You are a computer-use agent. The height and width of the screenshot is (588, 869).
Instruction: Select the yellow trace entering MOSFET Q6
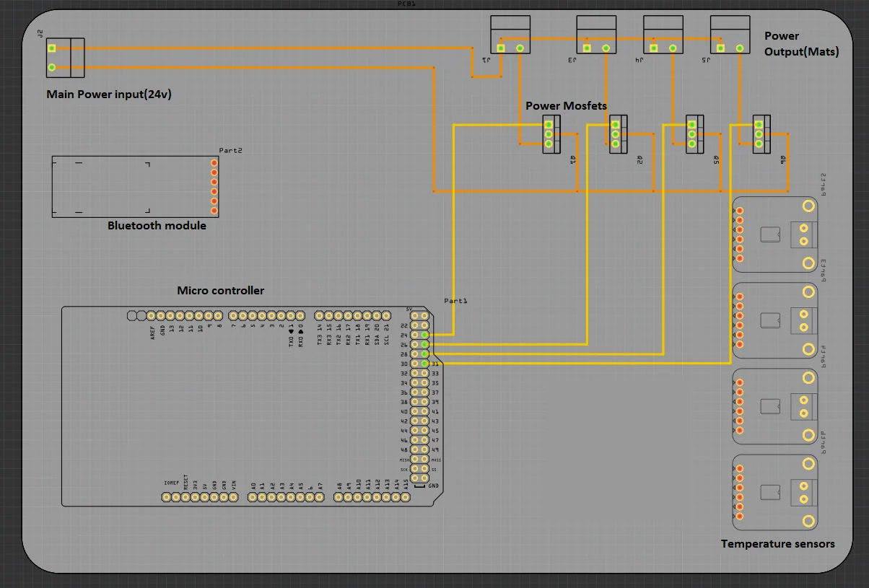point(730,245)
